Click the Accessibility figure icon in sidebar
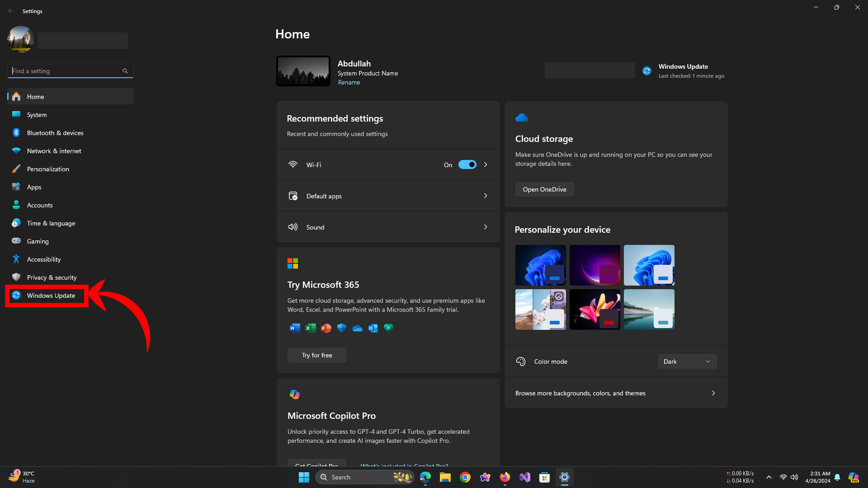The width and height of the screenshot is (868, 488). [x=16, y=259]
